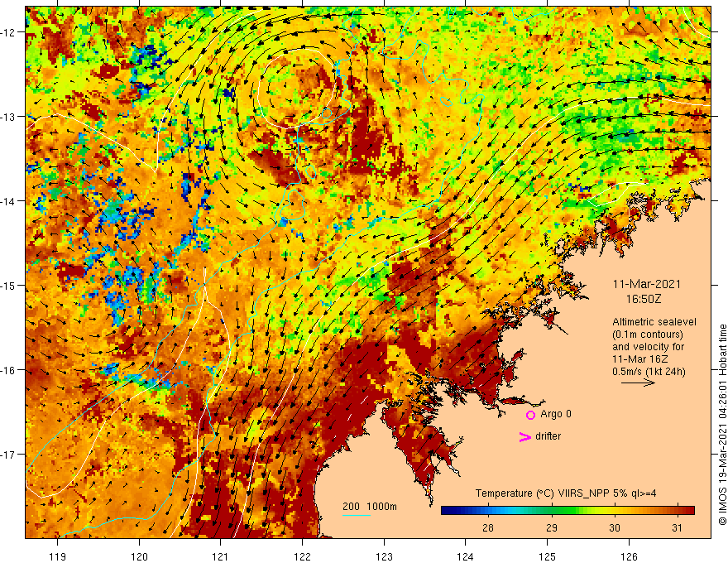
Task: Click longitude axis label '122'
Action: click(302, 556)
